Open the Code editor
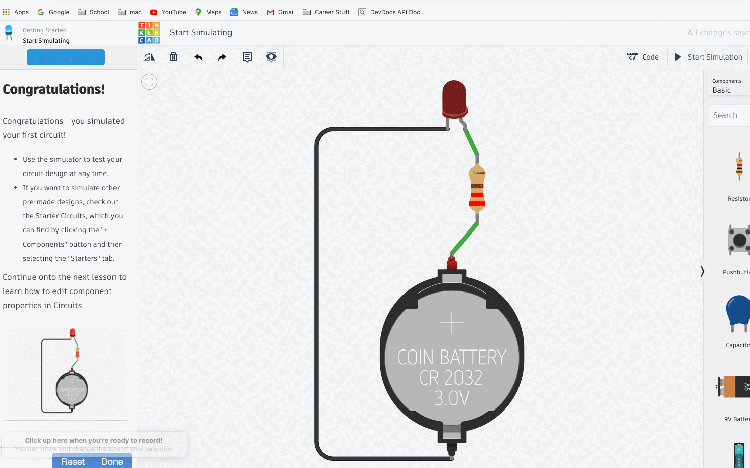This screenshot has height=468, width=750. [642, 57]
